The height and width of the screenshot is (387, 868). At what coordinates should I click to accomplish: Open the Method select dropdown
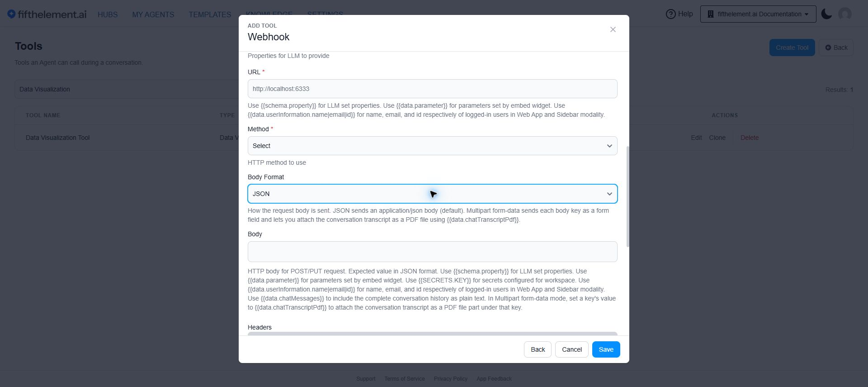[x=432, y=146]
